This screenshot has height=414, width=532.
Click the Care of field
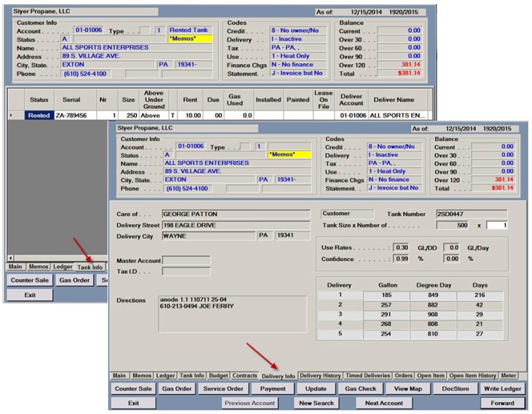click(236, 214)
